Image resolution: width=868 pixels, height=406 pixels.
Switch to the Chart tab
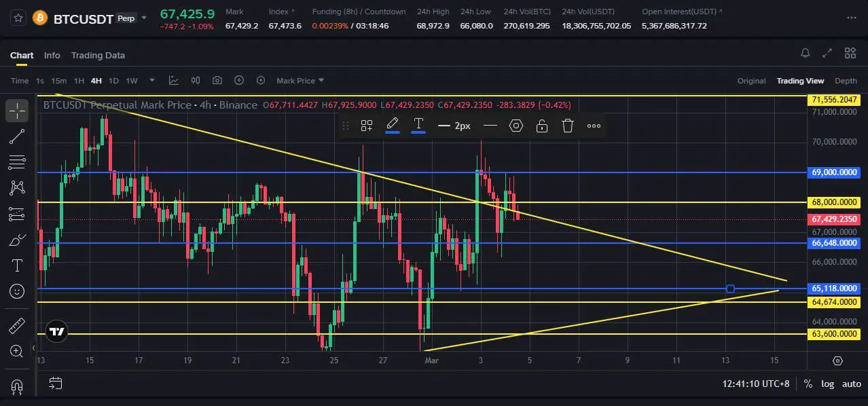coord(22,55)
